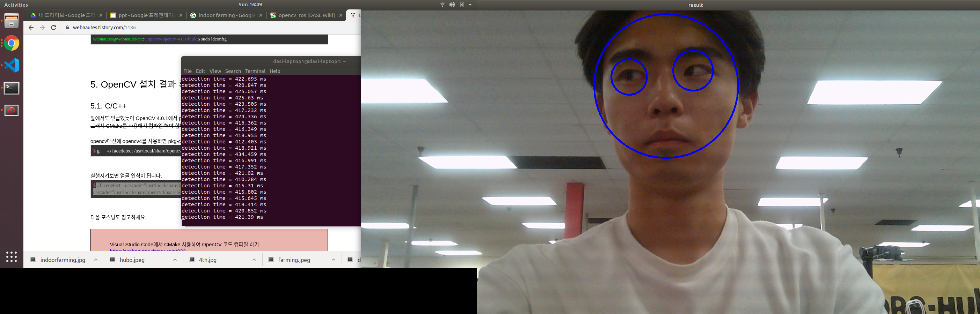Click the red prohibited-sign dock icon
The height and width of the screenshot is (314, 980).
[x=12, y=110]
